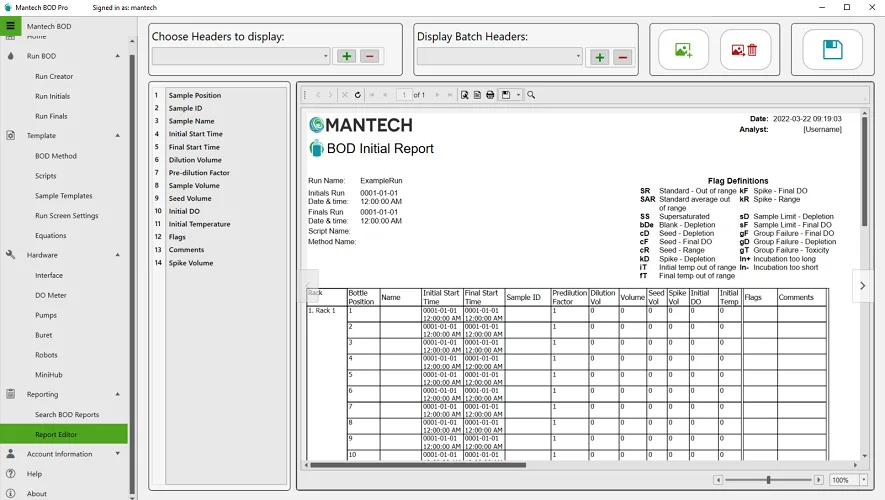
Task: Add batch header with the green plus button
Action: coord(599,57)
